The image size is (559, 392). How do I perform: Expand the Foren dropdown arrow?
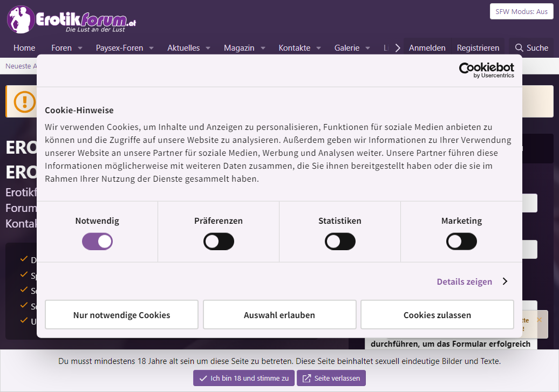pos(80,48)
